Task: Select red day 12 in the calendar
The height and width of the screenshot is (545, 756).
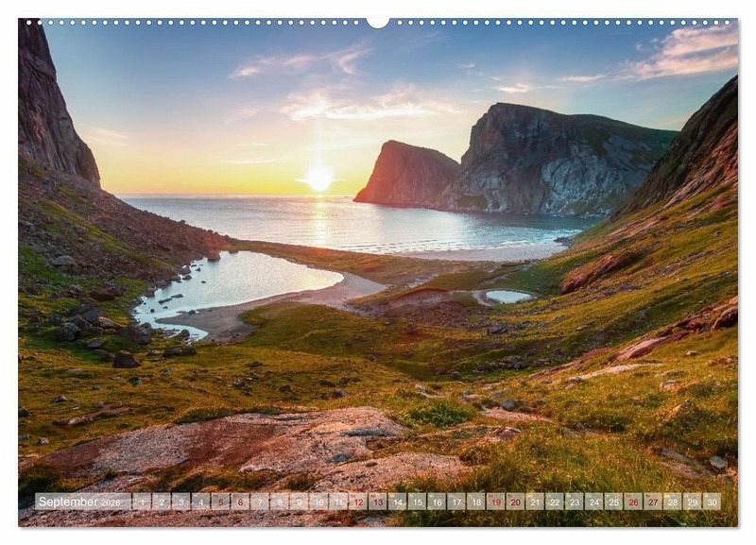Action: pyautogui.click(x=358, y=502)
